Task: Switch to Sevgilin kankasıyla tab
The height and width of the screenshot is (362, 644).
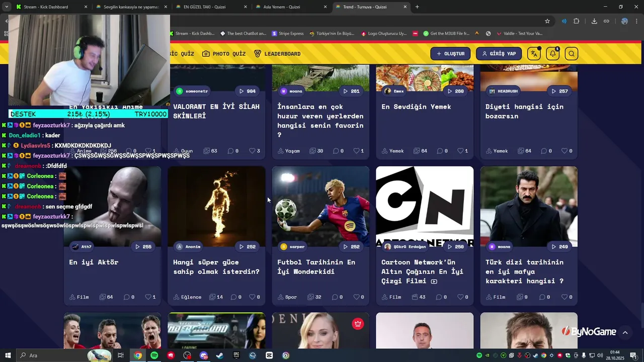Action: pos(131,7)
